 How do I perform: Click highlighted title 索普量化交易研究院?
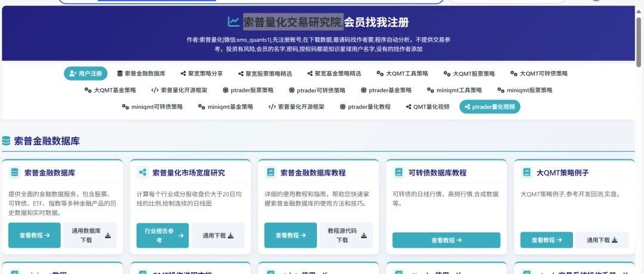point(293,22)
